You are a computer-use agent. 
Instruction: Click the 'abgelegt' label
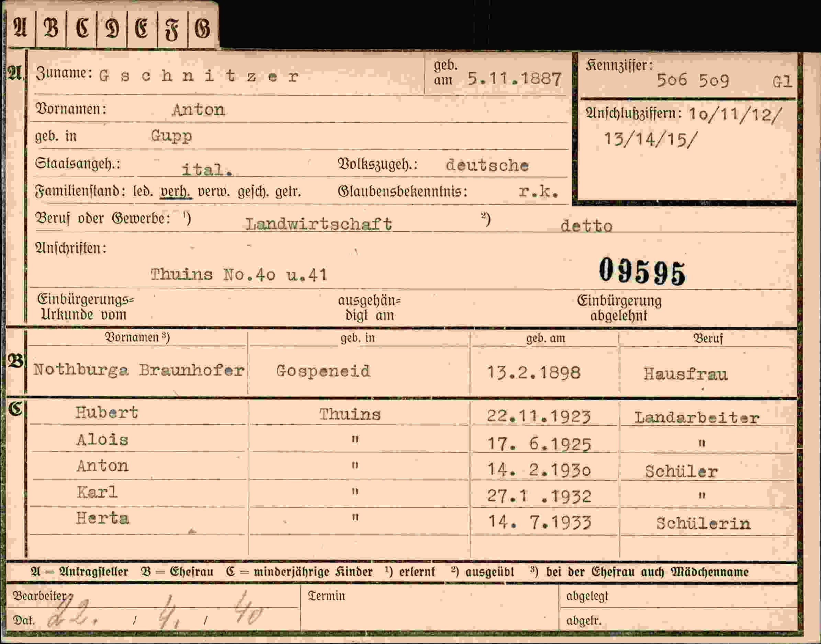[x=587, y=597]
